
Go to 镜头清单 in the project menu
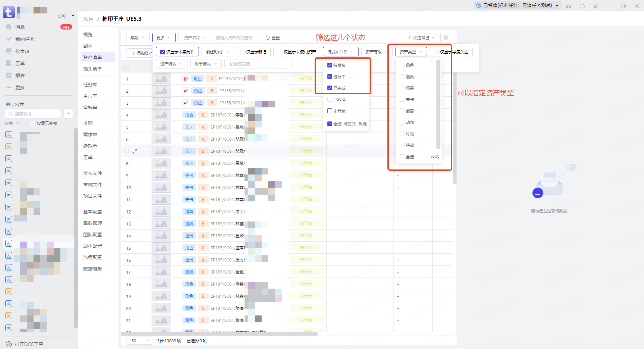(93, 69)
